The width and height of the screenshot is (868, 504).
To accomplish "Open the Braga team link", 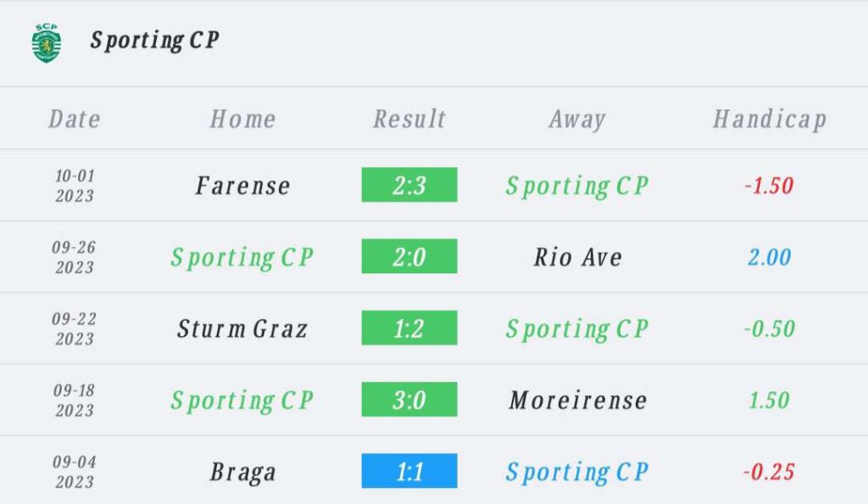I will coord(243,473).
